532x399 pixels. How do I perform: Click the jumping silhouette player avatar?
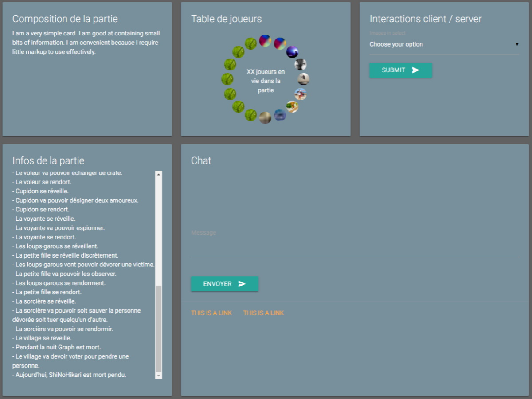(x=303, y=79)
